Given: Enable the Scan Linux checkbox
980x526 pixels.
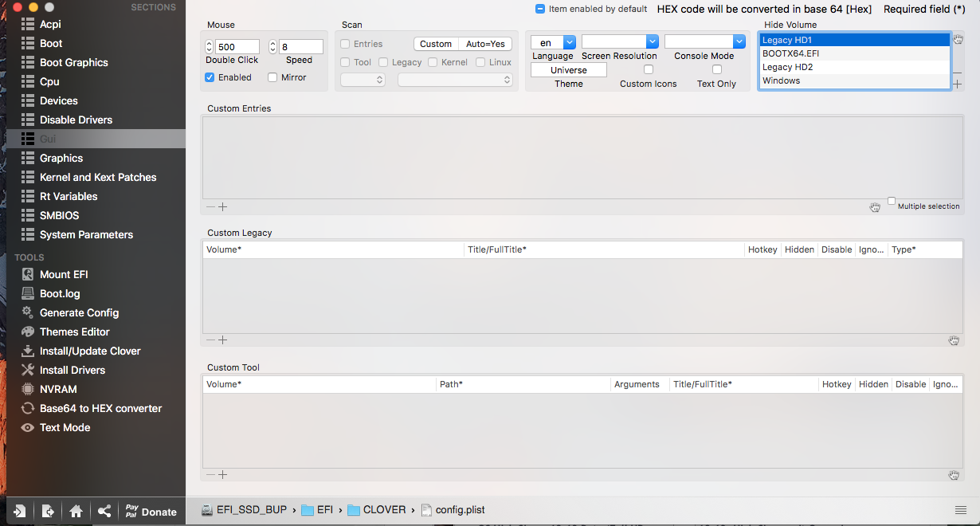Looking at the screenshot, I should click(x=480, y=62).
